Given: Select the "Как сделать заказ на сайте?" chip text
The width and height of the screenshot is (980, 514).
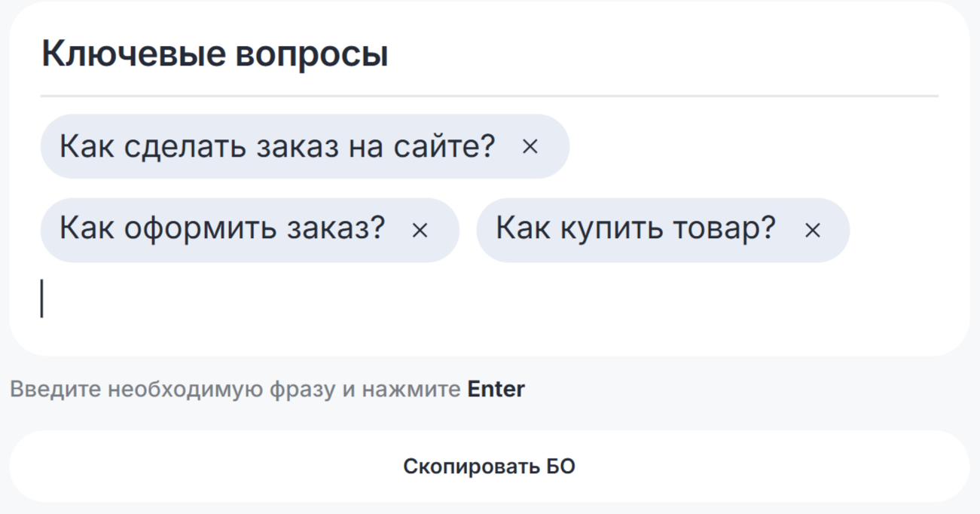Looking at the screenshot, I should 277,146.
